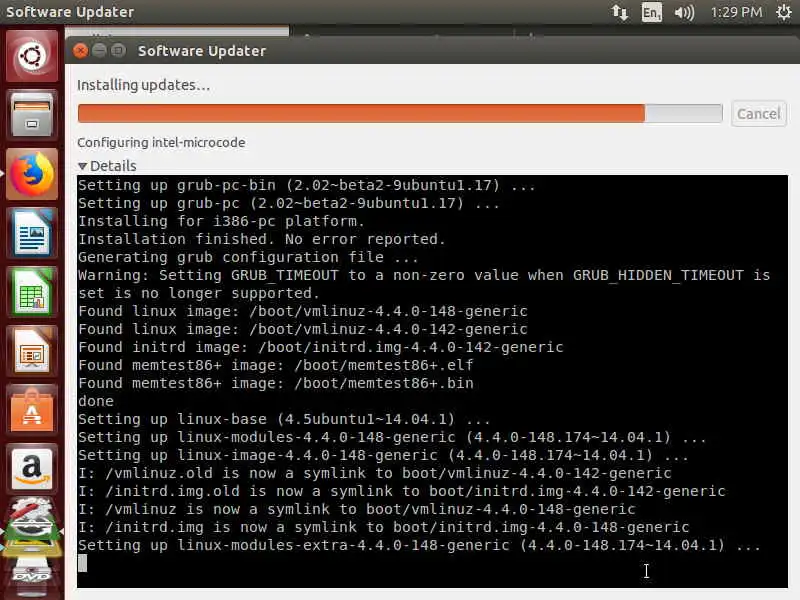This screenshot has height=600, width=800.
Task: Close the Software Updater window
Action: 80,51
